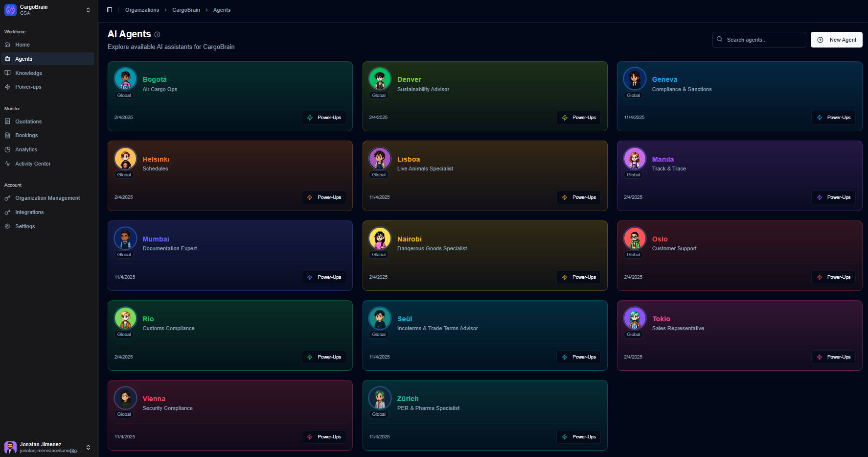The height and width of the screenshot is (457, 868).
Task: Open Power-Ups for Denver agent
Action: [579, 118]
